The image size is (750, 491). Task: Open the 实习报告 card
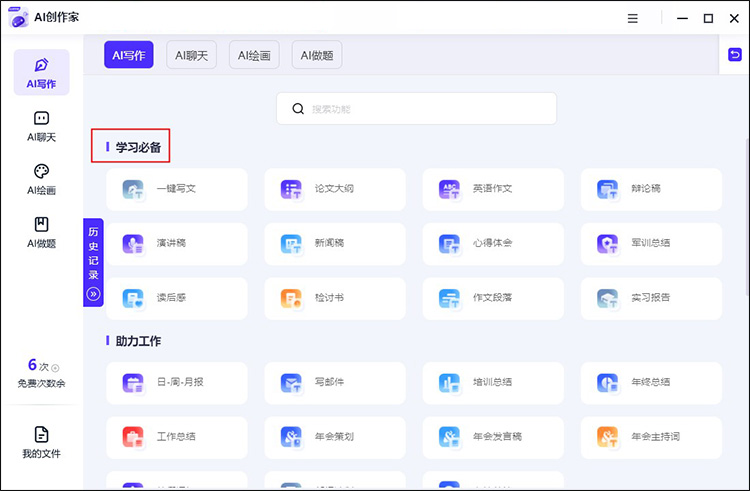pos(651,298)
